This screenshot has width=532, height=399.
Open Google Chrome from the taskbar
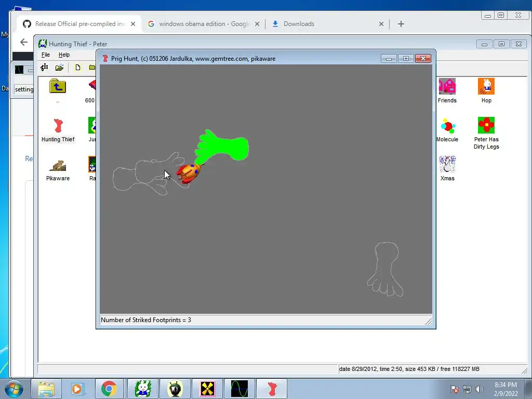pos(109,389)
